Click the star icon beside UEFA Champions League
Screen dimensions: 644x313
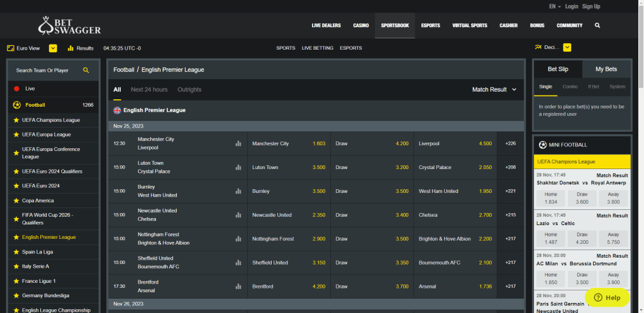click(16, 120)
